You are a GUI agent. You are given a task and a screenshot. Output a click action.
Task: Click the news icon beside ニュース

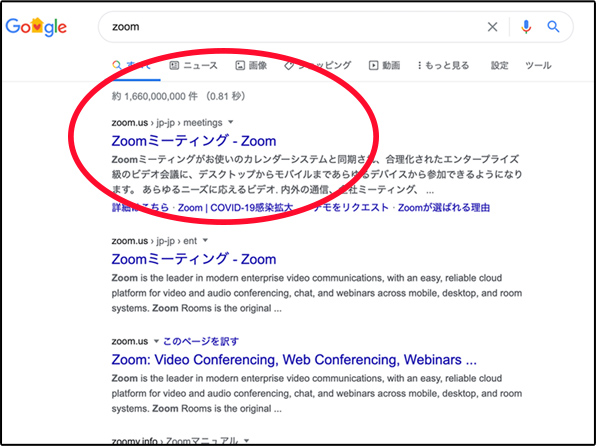pos(174,65)
